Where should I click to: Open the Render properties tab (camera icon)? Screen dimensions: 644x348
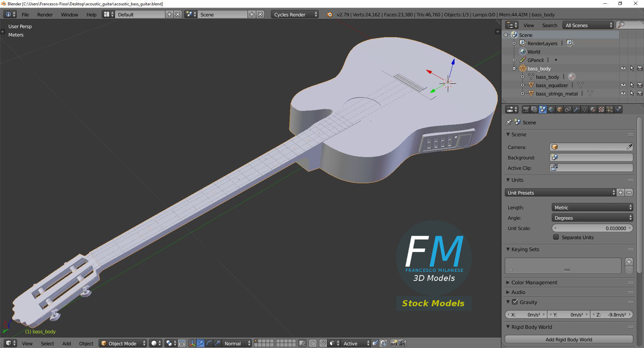click(526, 110)
